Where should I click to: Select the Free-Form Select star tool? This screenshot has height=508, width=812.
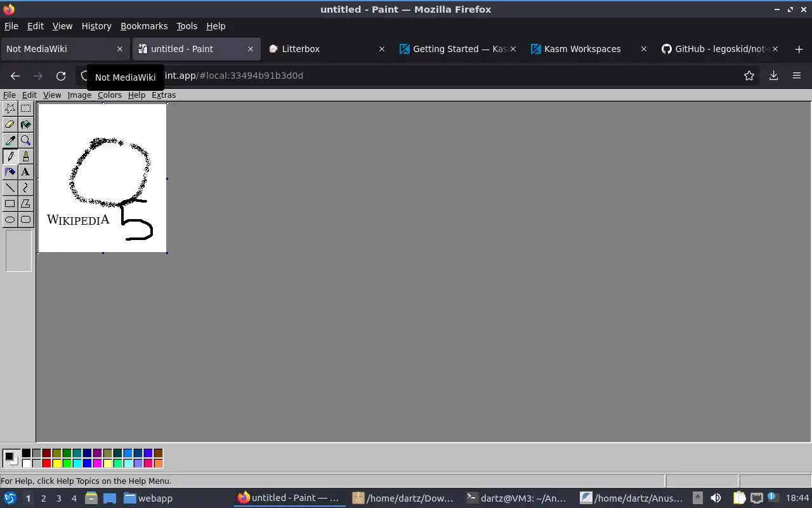click(10, 109)
